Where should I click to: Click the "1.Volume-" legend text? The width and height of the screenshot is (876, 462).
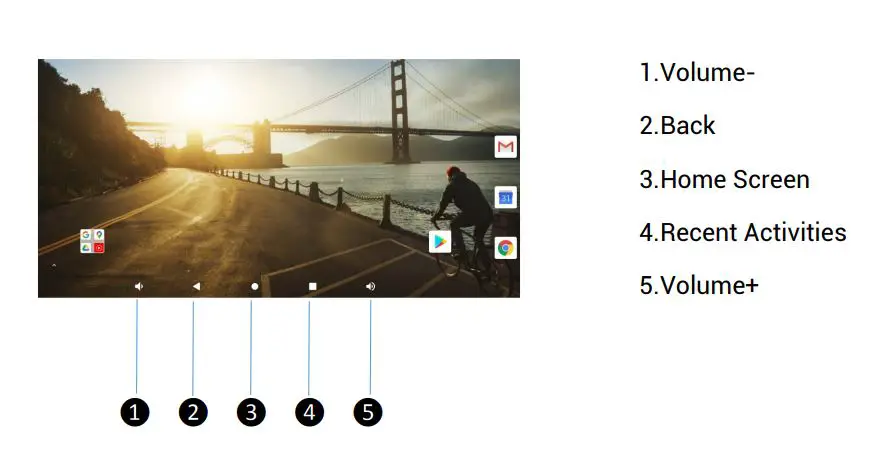click(x=697, y=73)
